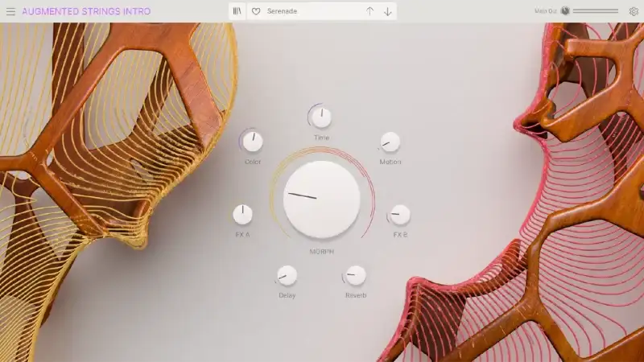Click the output level meter bars
Viewport: 644px width, 362px height.
point(596,11)
